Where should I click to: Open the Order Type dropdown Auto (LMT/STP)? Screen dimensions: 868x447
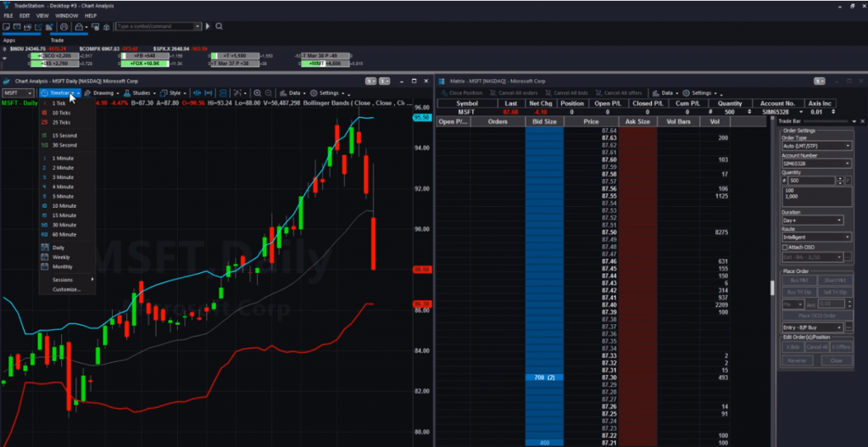click(x=816, y=146)
